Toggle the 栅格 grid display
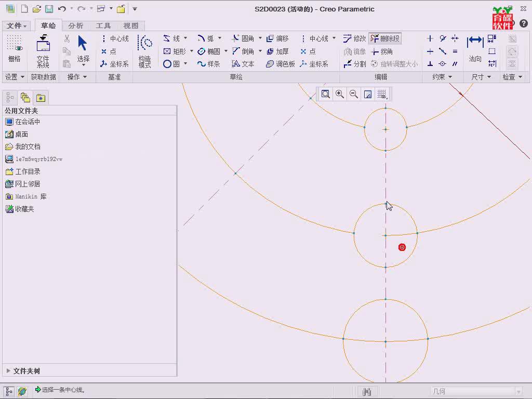The image size is (532, 399). 14,48
